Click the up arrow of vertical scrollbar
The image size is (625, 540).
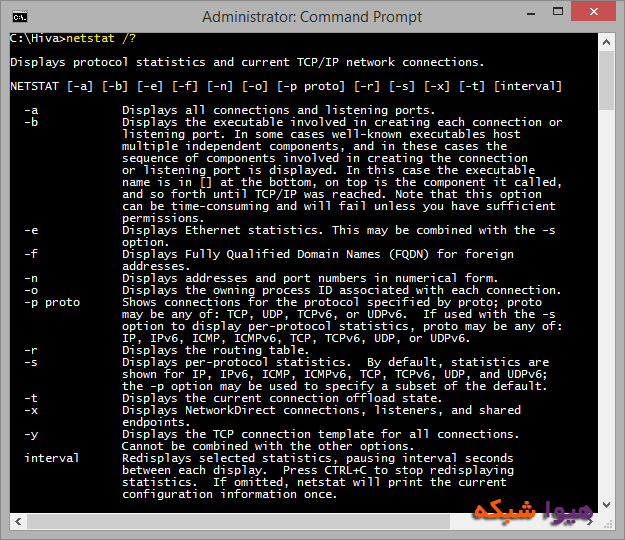click(x=606, y=42)
